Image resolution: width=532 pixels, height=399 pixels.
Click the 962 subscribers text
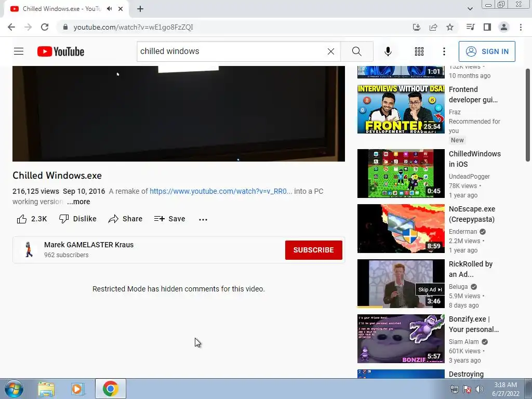pyautogui.click(x=66, y=255)
